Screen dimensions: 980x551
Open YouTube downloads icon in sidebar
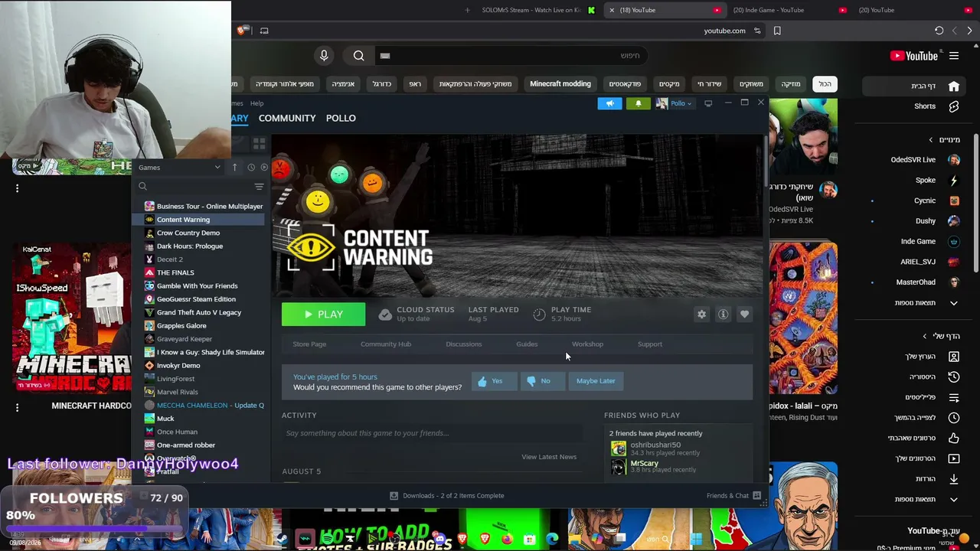coord(954,479)
